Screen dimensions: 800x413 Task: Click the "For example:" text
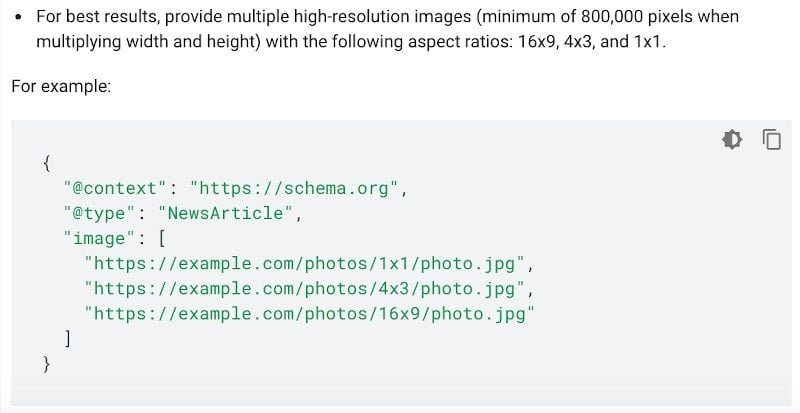click(61, 86)
